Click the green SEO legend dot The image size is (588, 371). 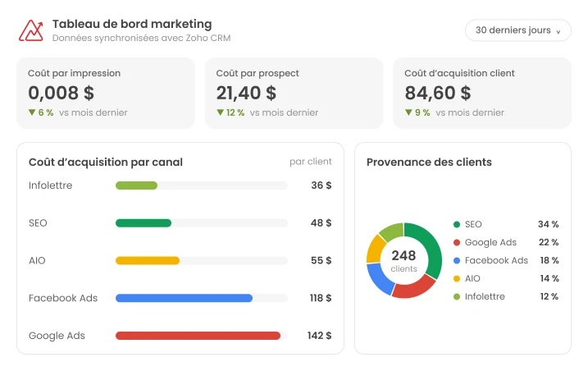click(456, 225)
